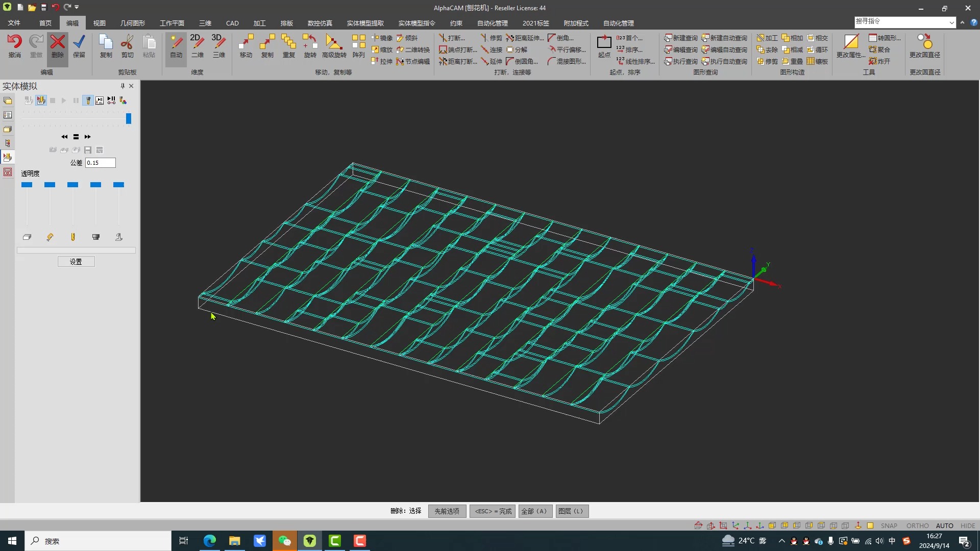Viewport: 980px width, 551px height.
Task: Toggle SNAP mode in status bar
Action: 889,525
